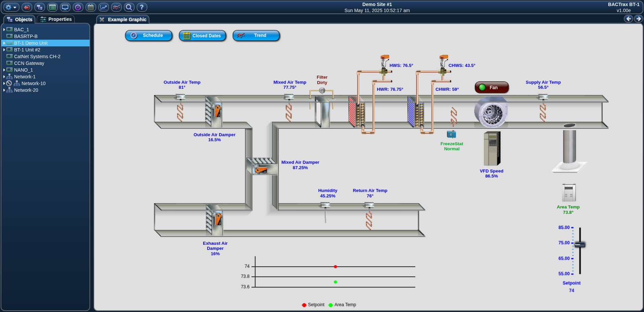Click the magnifier search toolbar icon

coord(129,7)
